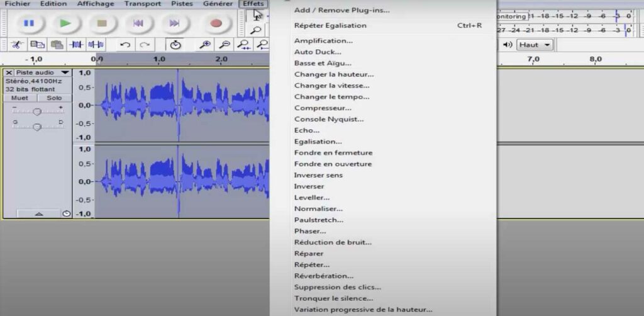This screenshot has height=316, width=644.
Task: Open the Pistes menu
Action: (x=182, y=4)
